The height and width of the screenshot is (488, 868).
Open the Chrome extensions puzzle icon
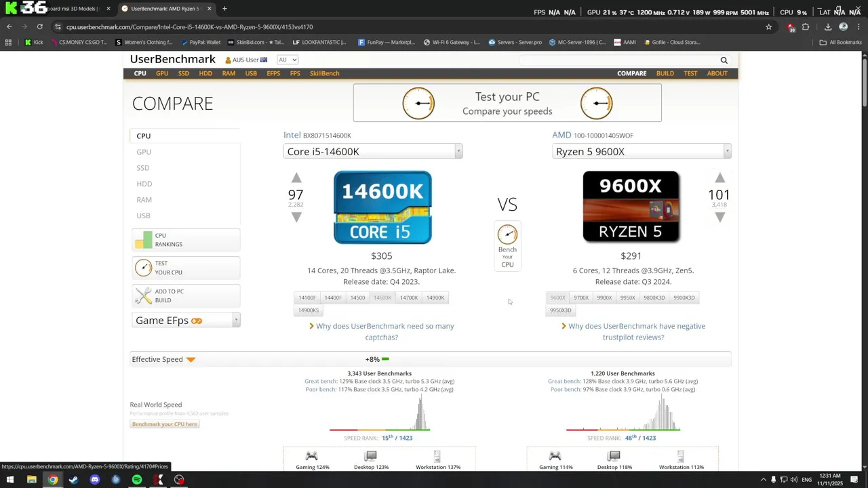806,27
